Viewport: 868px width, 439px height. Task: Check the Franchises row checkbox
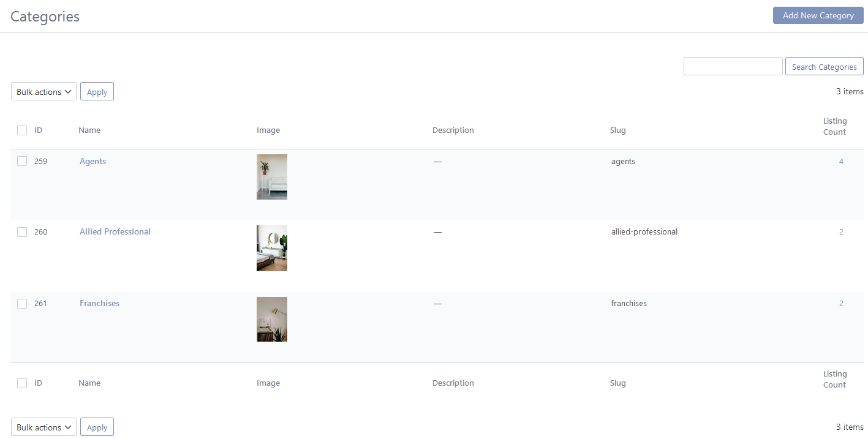22,304
